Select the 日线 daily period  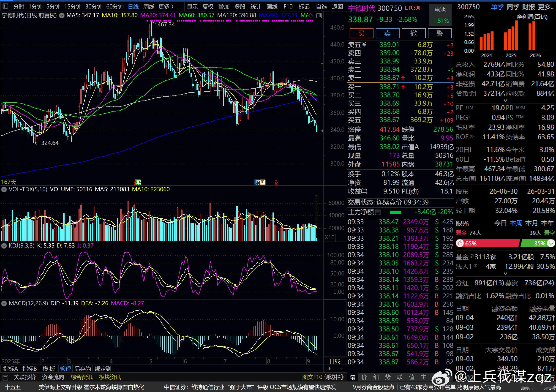(134, 7)
